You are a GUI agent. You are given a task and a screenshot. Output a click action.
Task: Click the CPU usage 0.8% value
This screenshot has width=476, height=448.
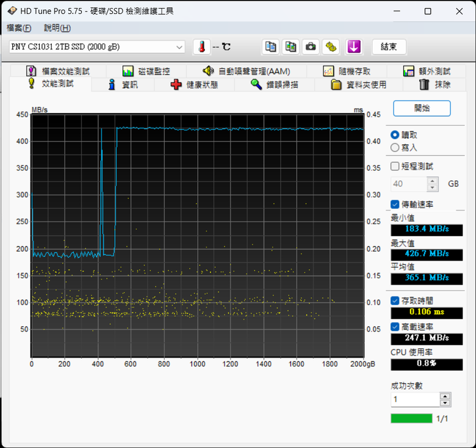click(427, 364)
